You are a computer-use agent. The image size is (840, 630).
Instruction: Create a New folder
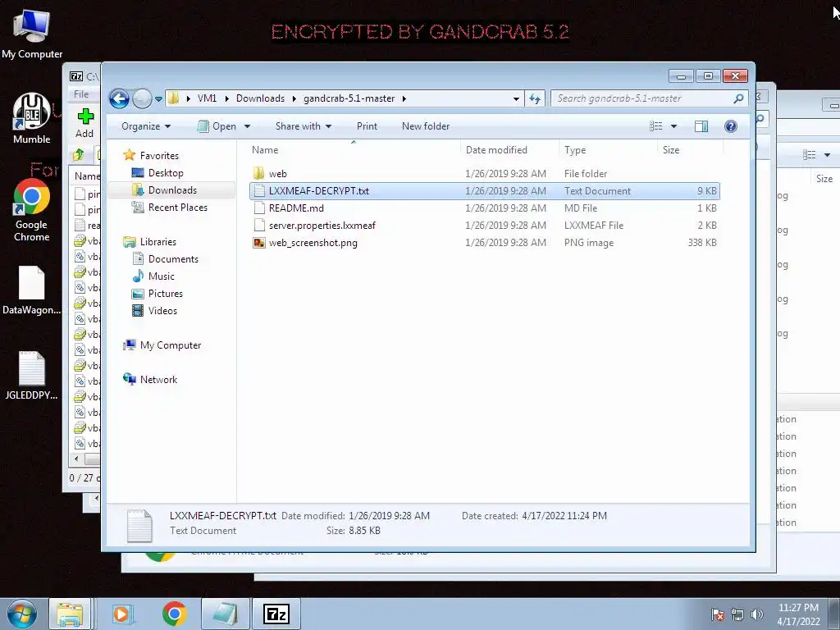[x=426, y=126]
